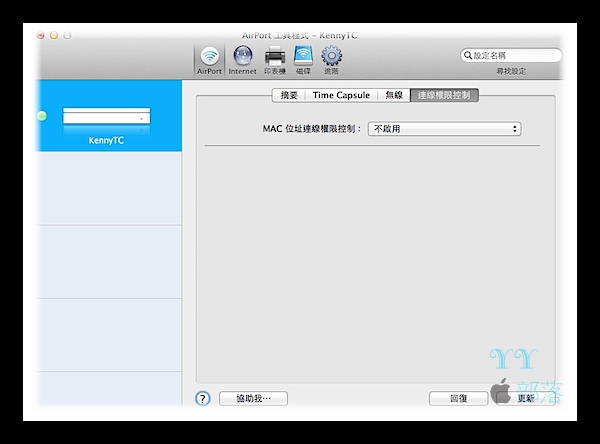Click the grey zoom window button
Viewport: 600px width, 444px height.
67,36
